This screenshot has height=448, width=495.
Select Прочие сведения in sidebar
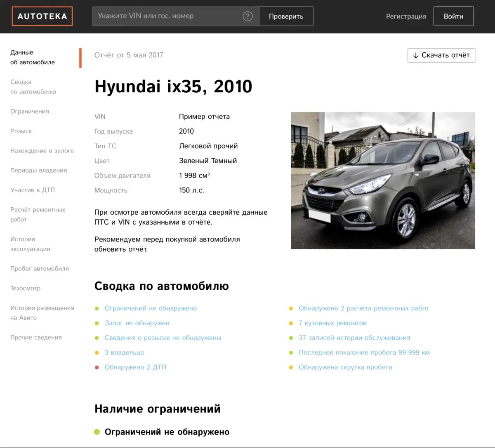click(36, 337)
